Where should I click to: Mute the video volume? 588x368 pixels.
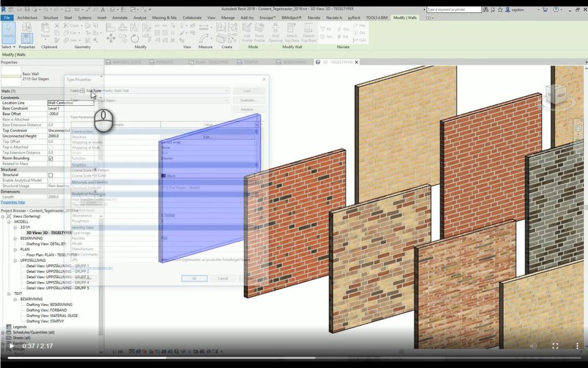[533, 346]
